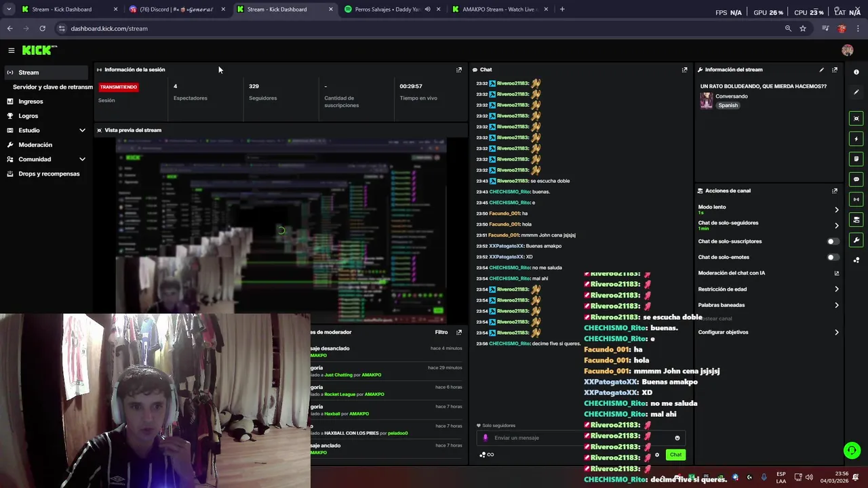Click the Conversando category thumbnail
This screenshot has height=488, width=868.
(707, 100)
